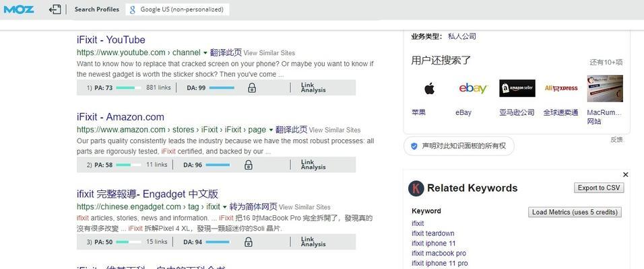Open the ifixit Engadget 中文版 result

click(148, 194)
